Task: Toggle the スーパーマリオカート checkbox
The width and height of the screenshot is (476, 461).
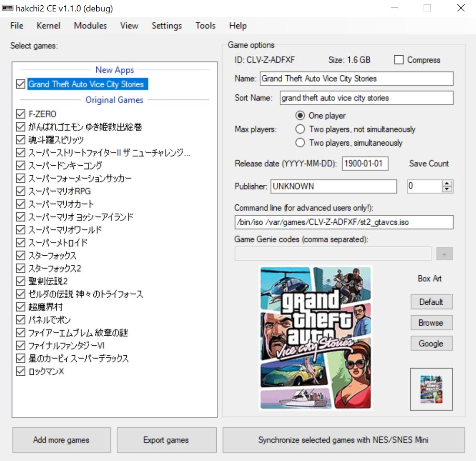Action: point(20,204)
